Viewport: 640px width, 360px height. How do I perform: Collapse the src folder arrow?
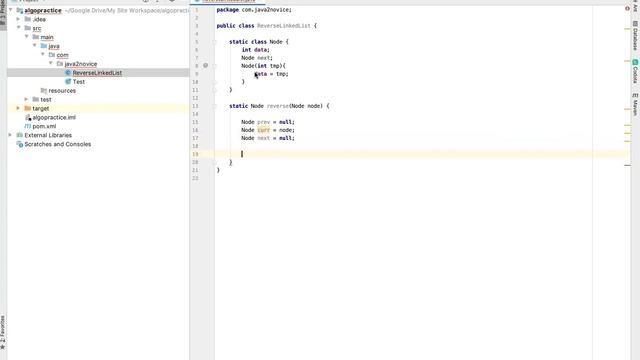(x=19, y=28)
